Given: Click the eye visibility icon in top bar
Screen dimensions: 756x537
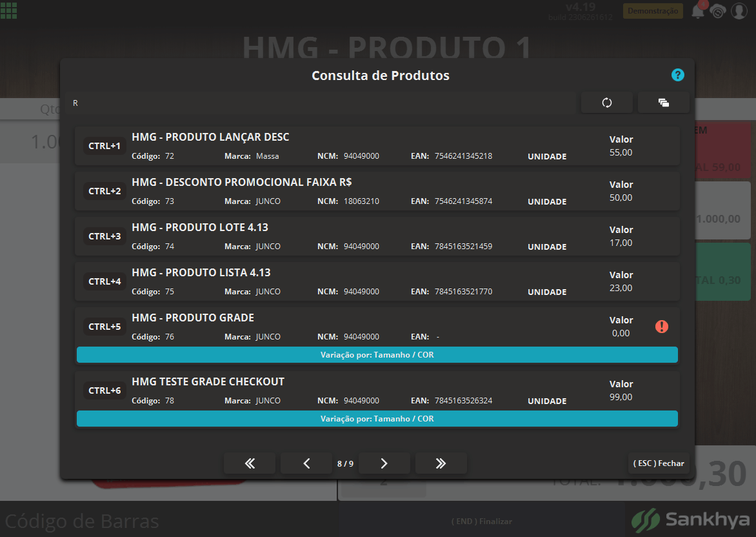Looking at the screenshot, I should pos(718,11).
